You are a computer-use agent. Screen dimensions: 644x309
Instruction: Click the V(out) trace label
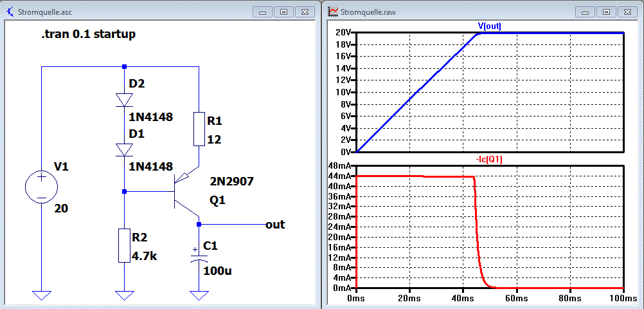tap(490, 26)
